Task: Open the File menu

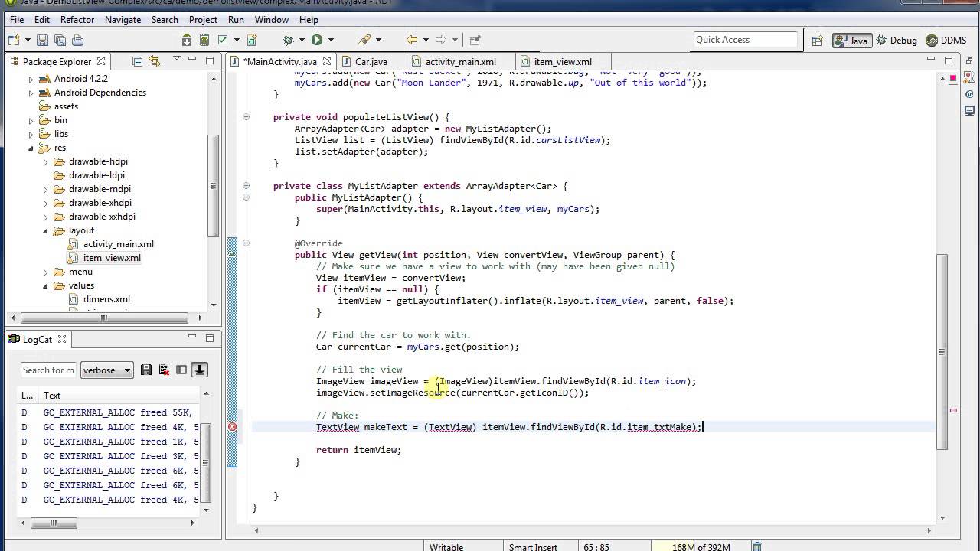Action: coord(17,19)
